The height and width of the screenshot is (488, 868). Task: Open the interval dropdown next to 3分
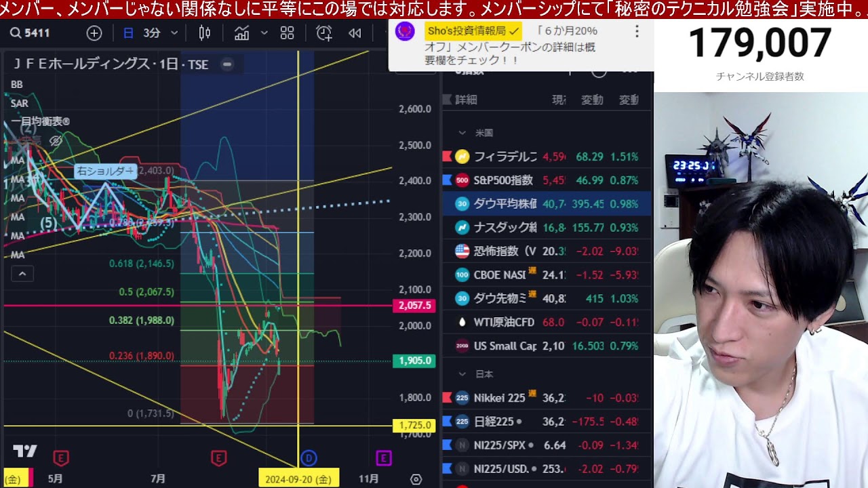pos(174,33)
